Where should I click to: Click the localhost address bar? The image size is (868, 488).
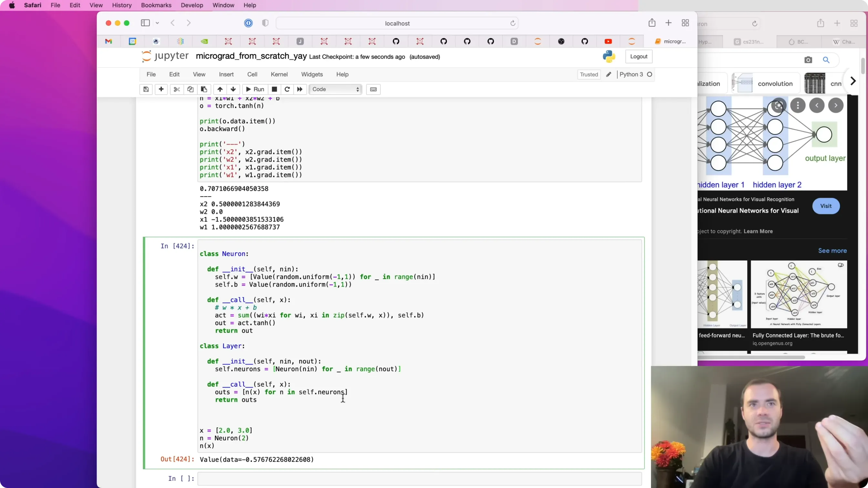point(397,23)
